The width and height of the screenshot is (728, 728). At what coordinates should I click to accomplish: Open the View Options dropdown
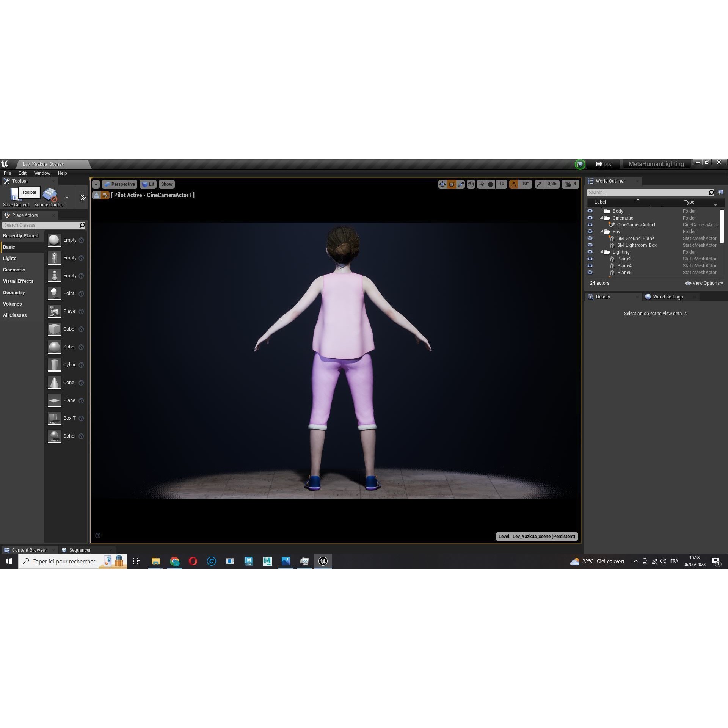click(704, 283)
